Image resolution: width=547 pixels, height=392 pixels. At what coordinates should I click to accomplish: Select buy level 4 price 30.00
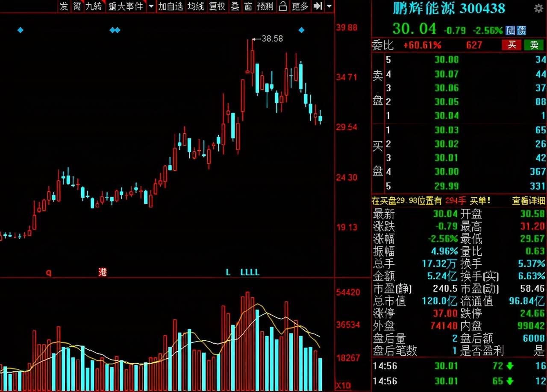pyautogui.click(x=447, y=172)
